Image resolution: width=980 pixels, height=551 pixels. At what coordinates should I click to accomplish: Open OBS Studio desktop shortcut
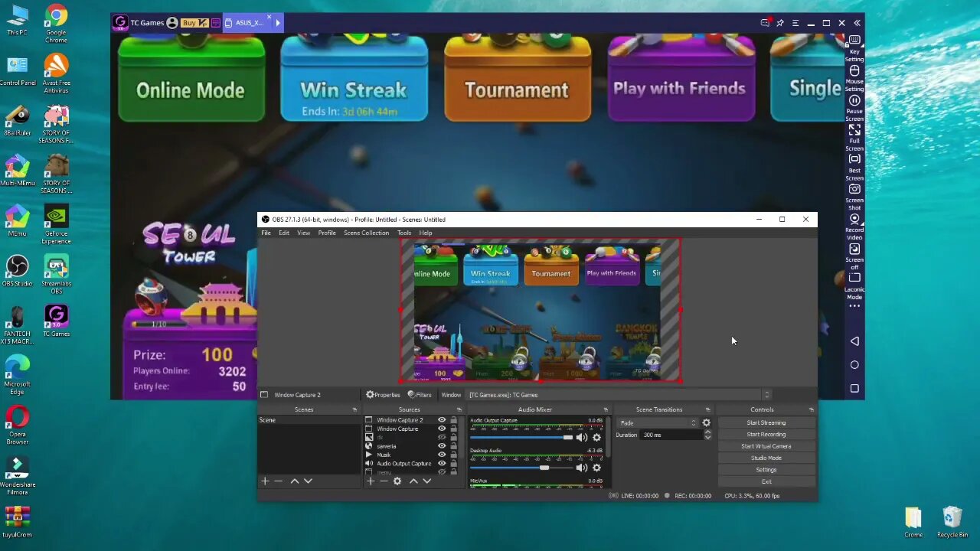(17, 271)
